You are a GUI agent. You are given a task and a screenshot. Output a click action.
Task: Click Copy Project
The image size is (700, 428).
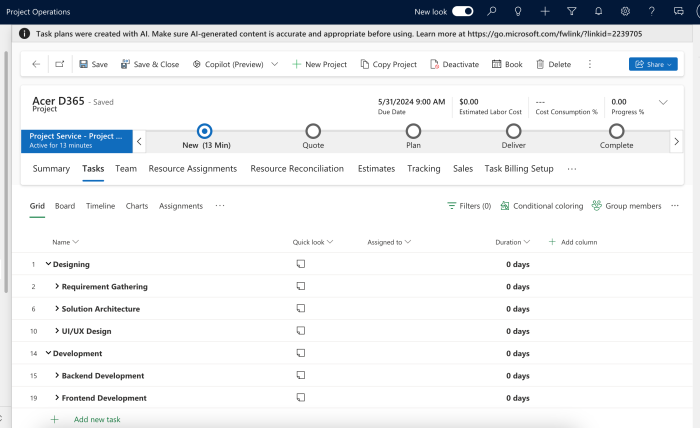tap(388, 64)
